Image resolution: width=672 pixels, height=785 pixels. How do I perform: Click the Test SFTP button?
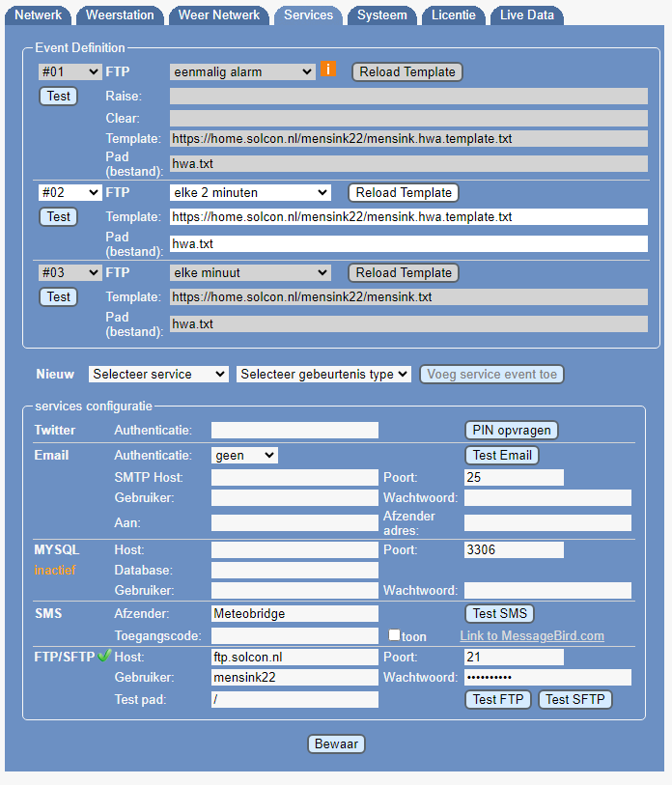(575, 700)
